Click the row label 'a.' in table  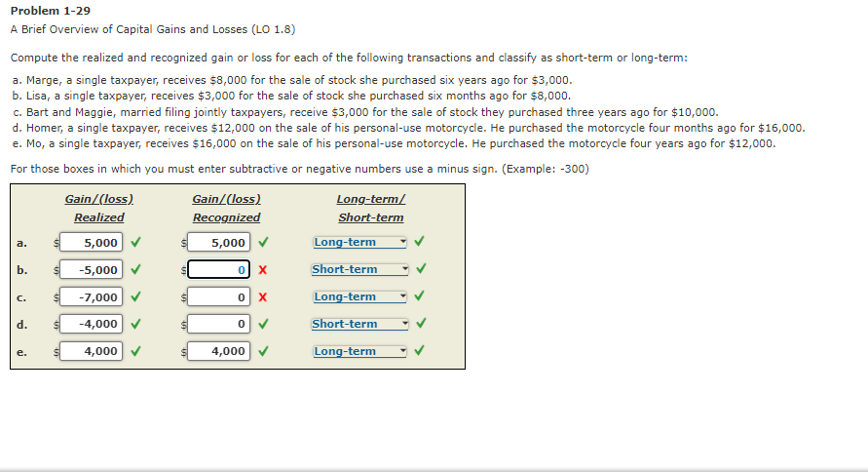pos(21,243)
